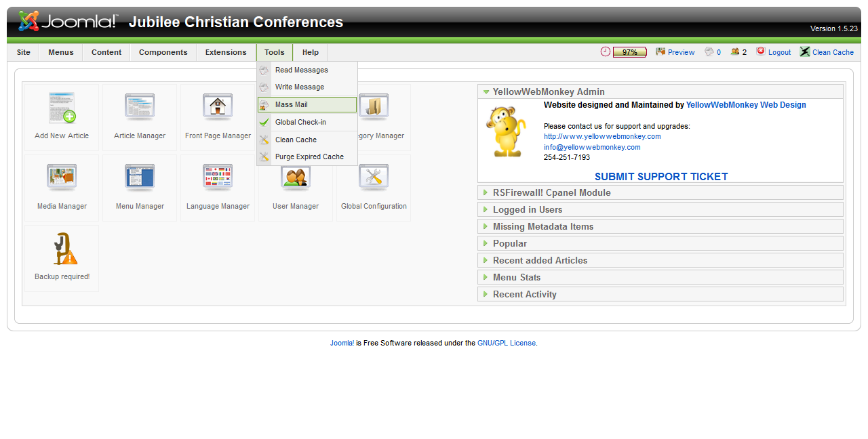The height and width of the screenshot is (439, 868).
Task: Click the phone number 254-251-7193
Action: 567,157
